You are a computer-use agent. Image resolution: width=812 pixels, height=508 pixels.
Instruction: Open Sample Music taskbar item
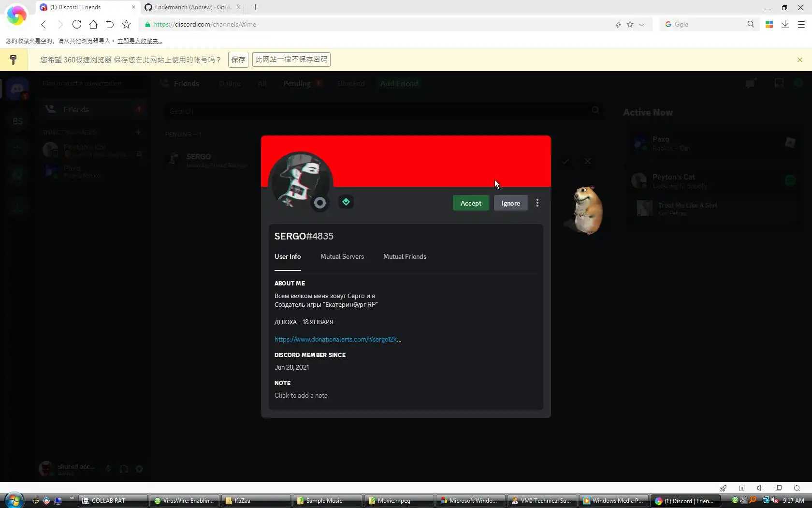327,501
